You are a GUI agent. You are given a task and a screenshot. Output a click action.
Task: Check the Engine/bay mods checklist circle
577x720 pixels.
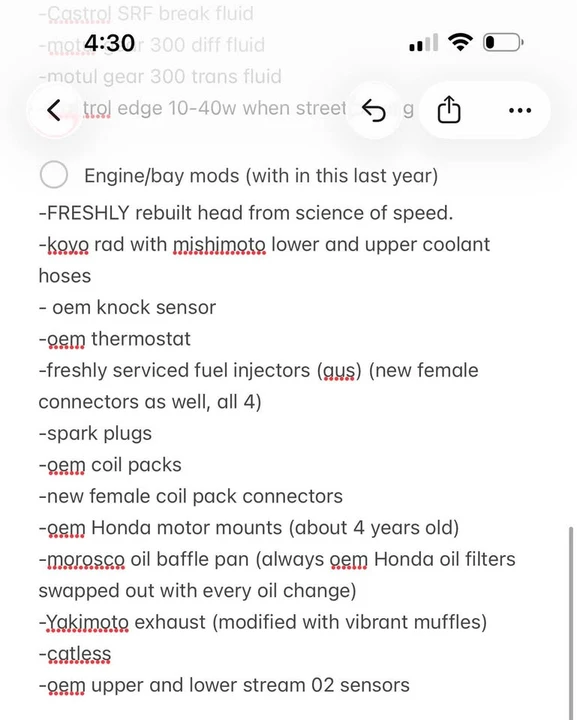54,175
